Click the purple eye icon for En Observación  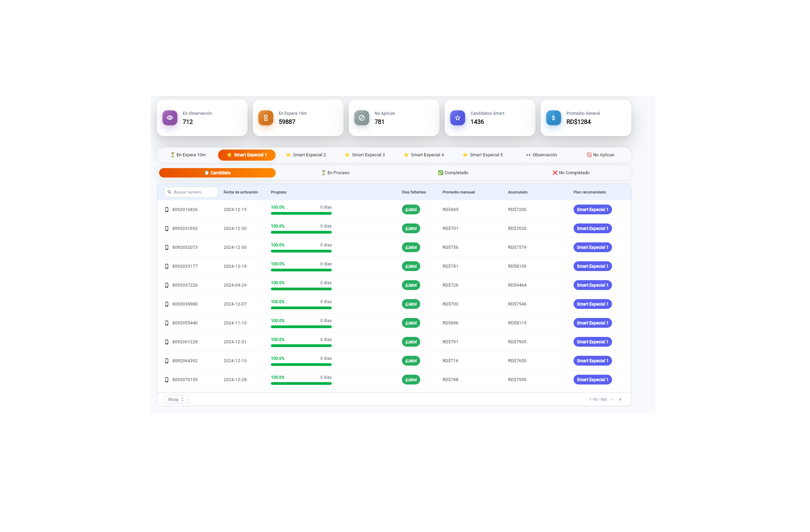(x=170, y=118)
